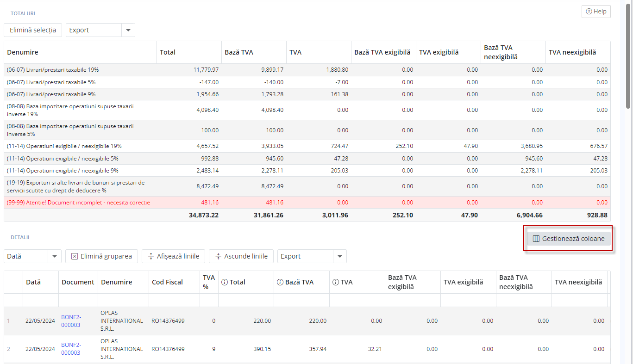633x364 pixels.
Task: Click info icon next to TVA column header
Action: 336,282
